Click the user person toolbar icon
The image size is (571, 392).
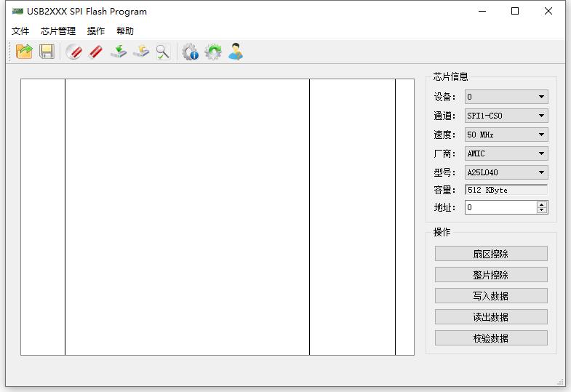[236, 52]
